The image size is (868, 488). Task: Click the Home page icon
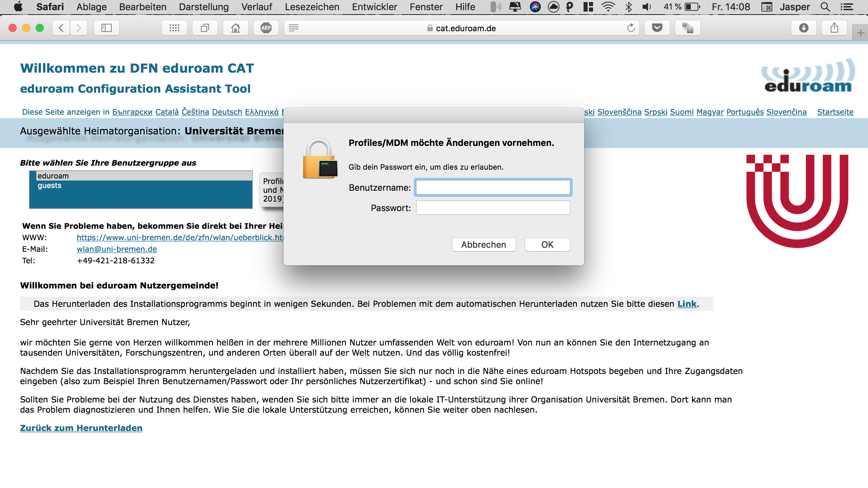235,28
